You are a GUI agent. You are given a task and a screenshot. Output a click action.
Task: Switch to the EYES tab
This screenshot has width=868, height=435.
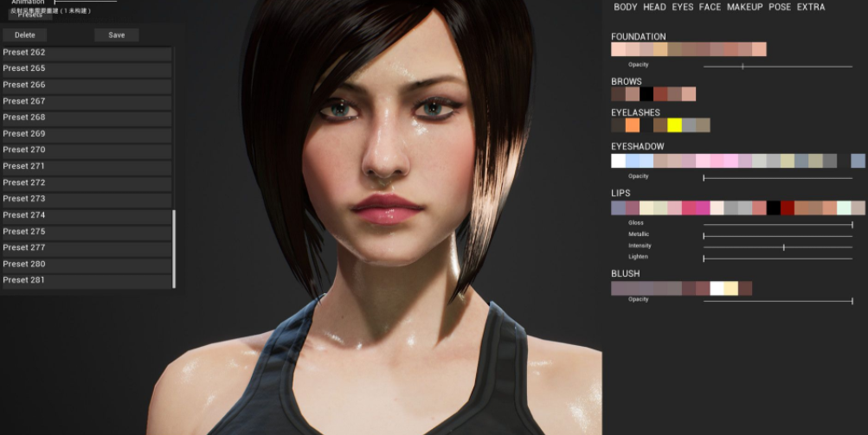[683, 7]
